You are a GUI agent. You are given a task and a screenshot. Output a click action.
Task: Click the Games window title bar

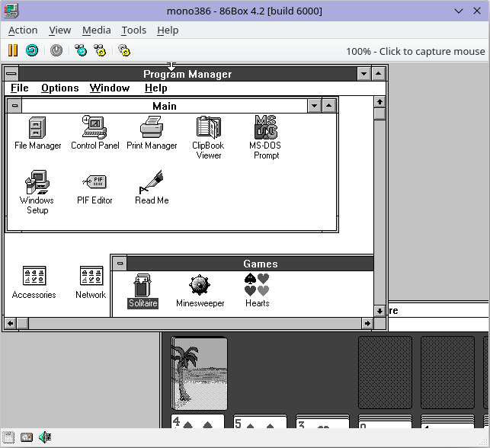coord(250,264)
